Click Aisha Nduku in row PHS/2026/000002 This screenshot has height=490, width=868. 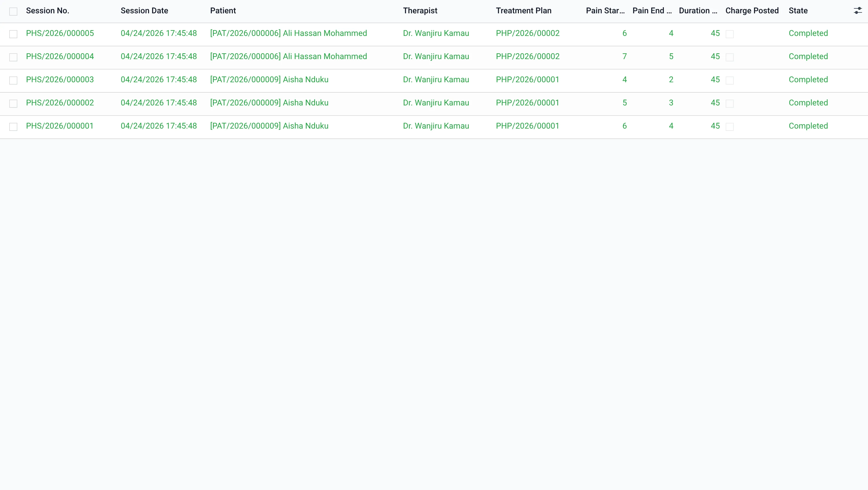pyautogui.click(x=306, y=103)
